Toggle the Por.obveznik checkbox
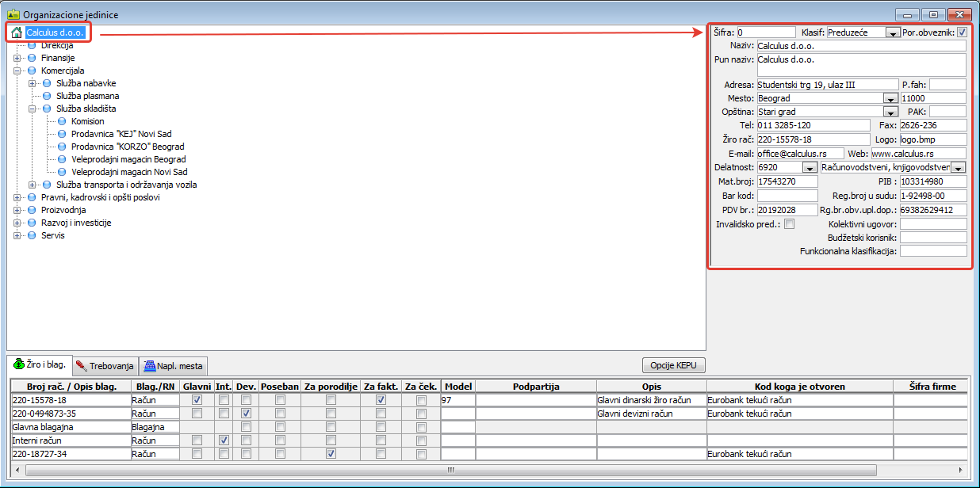Screen dimensions: 980x488 (x=962, y=32)
